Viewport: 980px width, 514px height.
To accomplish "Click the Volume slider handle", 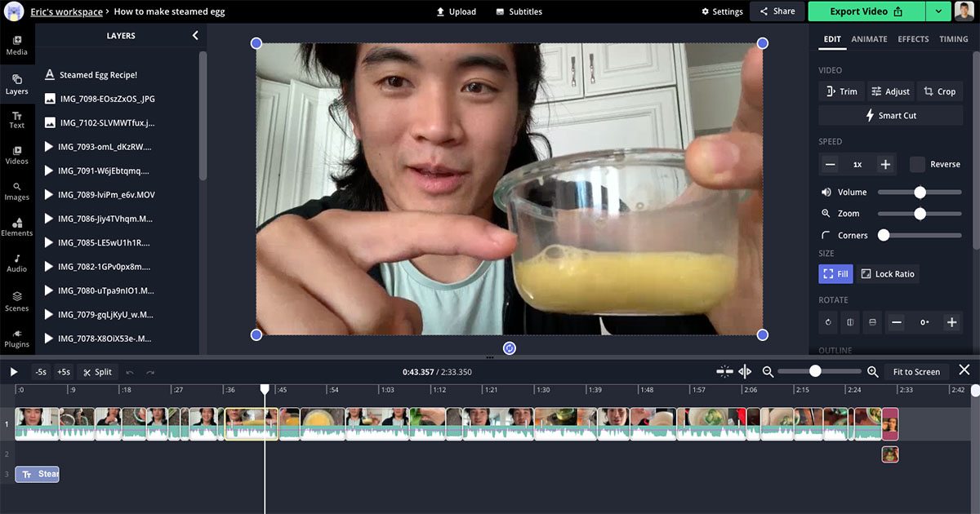I will point(920,192).
